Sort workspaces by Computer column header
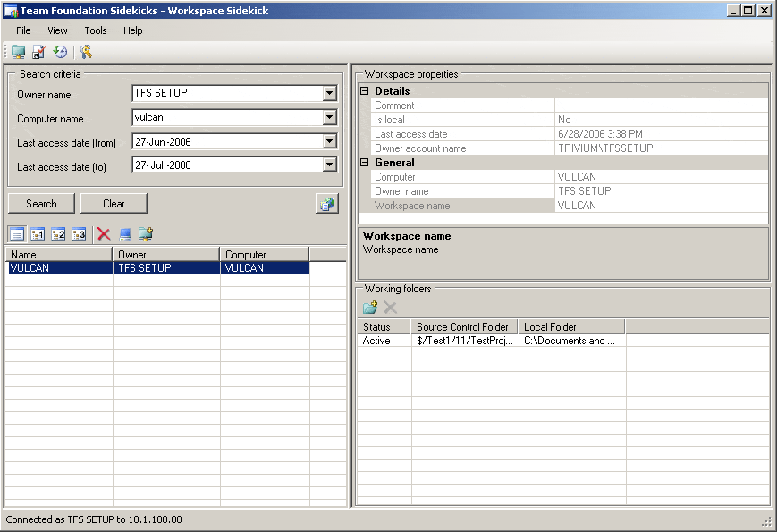Image resolution: width=777 pixels, height=532 pixels. (265, 255)
